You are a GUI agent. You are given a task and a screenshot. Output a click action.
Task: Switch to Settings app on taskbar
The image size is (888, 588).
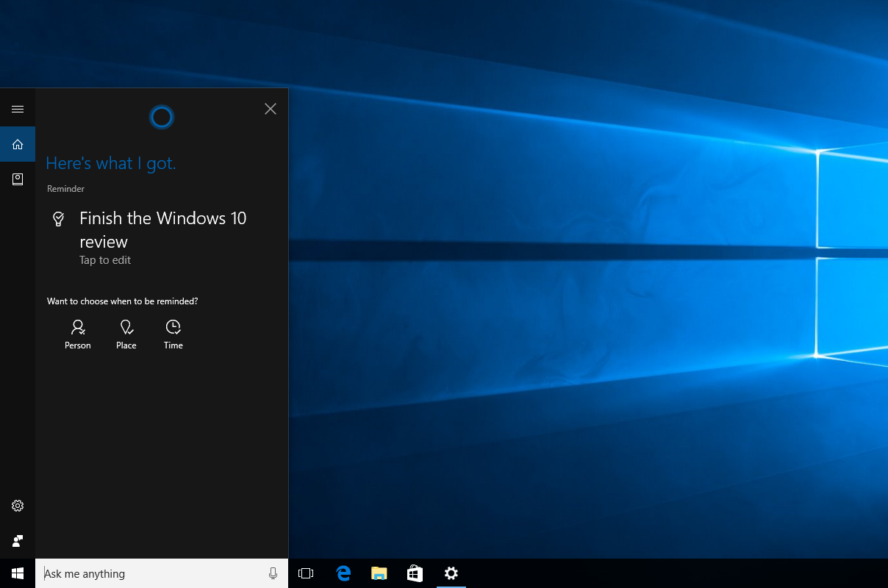coord(451,573)
